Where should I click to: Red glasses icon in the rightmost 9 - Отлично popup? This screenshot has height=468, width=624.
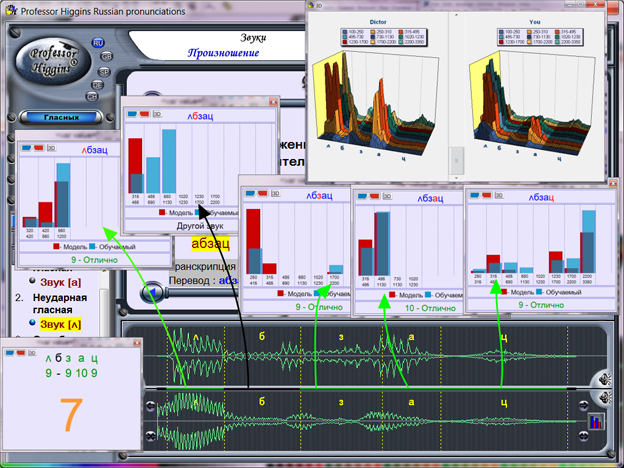(x=487, y=195)
